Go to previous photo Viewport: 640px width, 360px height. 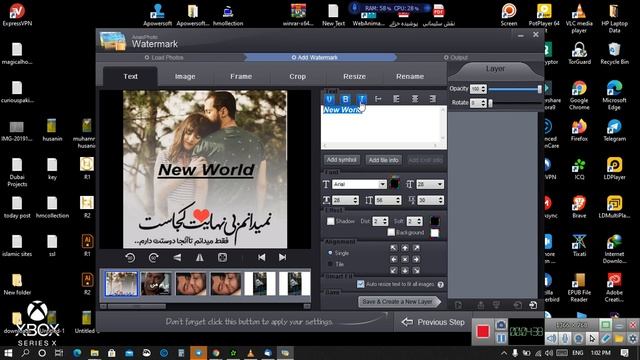(x=262, y=258)
